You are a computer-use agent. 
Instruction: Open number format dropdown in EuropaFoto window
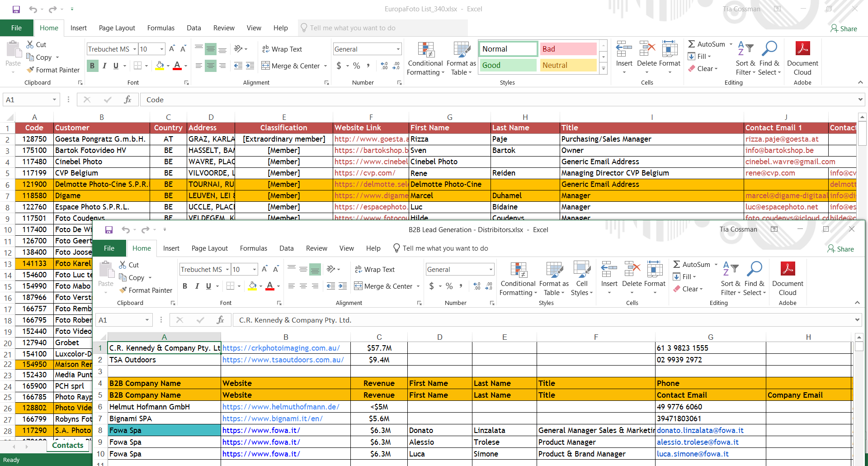(x=398, y=49)
